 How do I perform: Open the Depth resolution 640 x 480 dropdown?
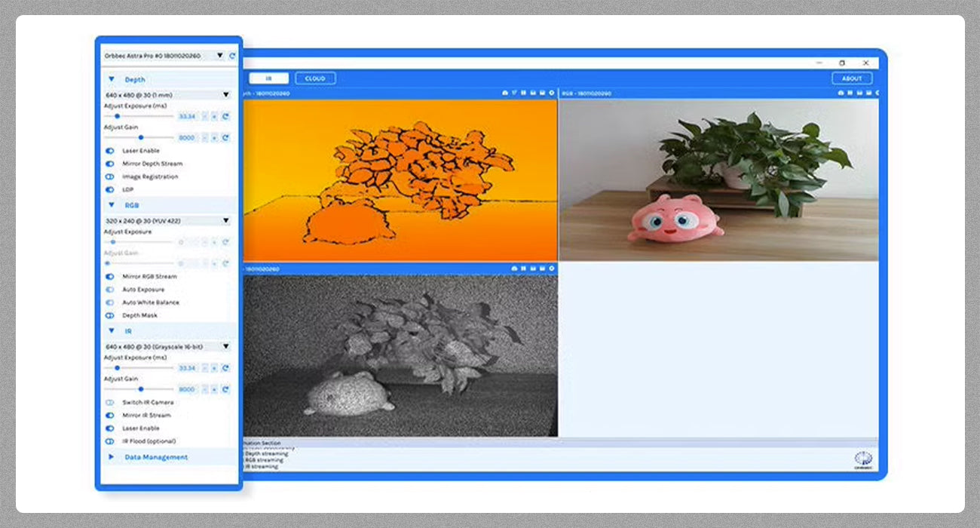[x=167, y=95]
